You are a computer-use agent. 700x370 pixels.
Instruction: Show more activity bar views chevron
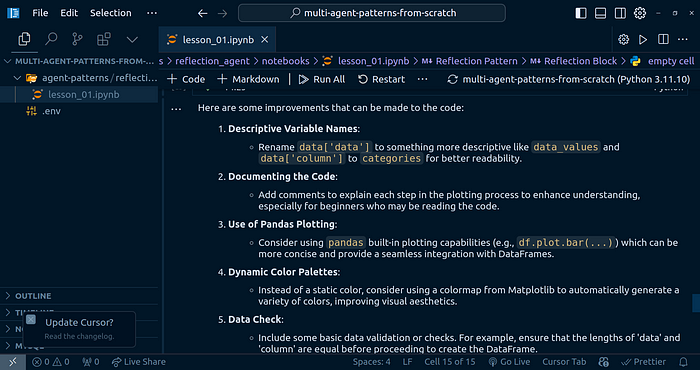[132, 40]
